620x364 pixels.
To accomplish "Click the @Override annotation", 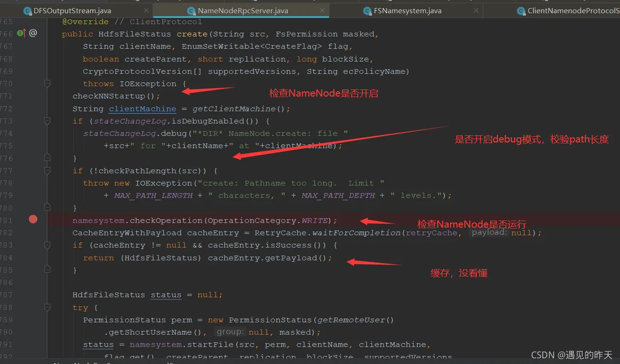I will (x=85, y=22).
